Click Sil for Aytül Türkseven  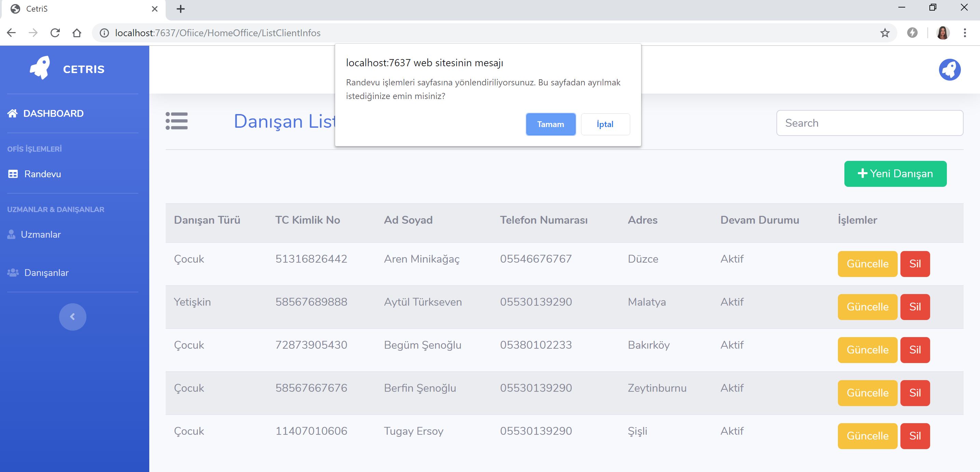(x=914, y=307)
